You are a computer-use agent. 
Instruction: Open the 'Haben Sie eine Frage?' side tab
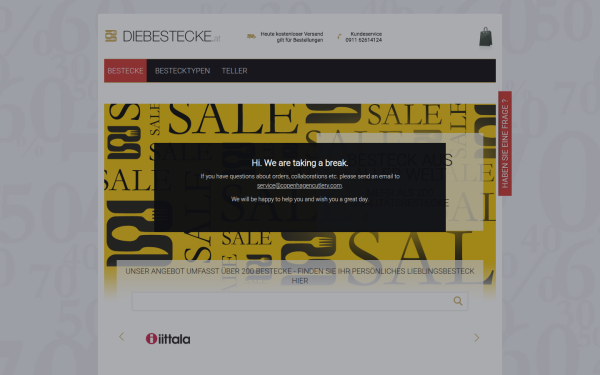click(x=505, y=143)
